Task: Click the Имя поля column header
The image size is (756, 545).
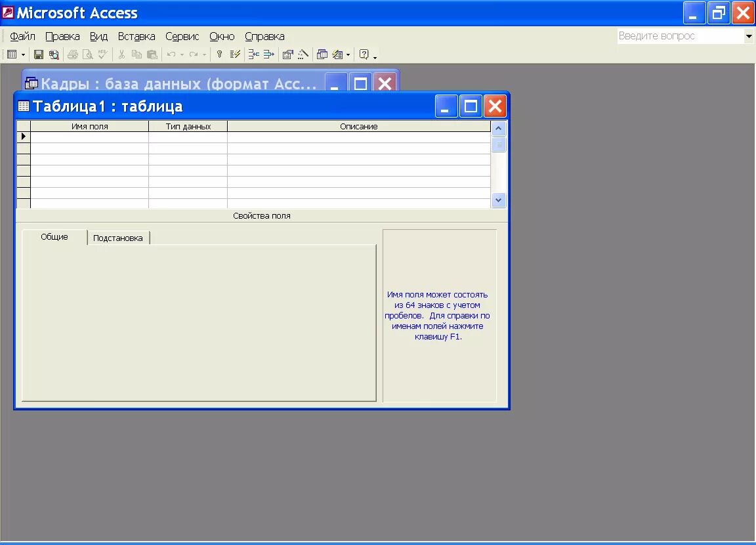Action: [90, 126]
